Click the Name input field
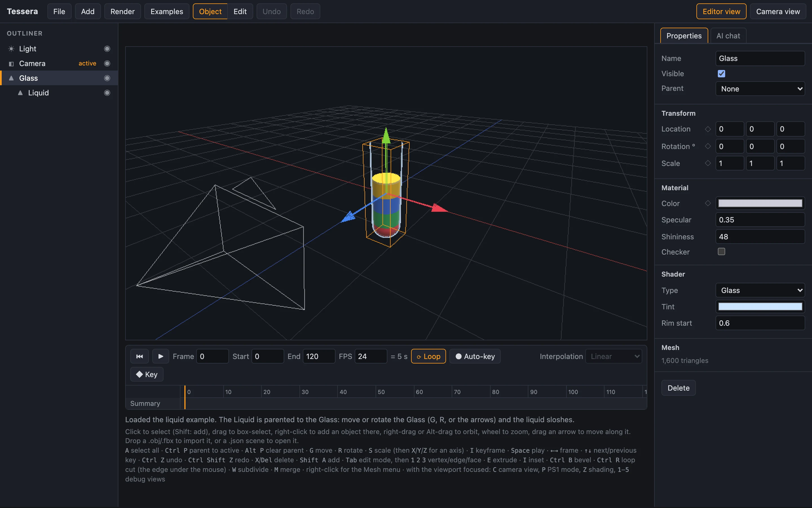 tap(760, 58)
